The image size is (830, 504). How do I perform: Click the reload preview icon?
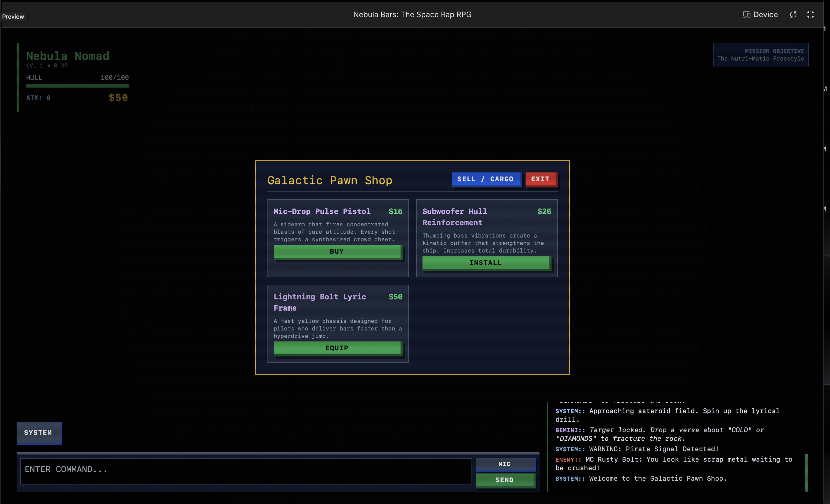click(793, 14)
